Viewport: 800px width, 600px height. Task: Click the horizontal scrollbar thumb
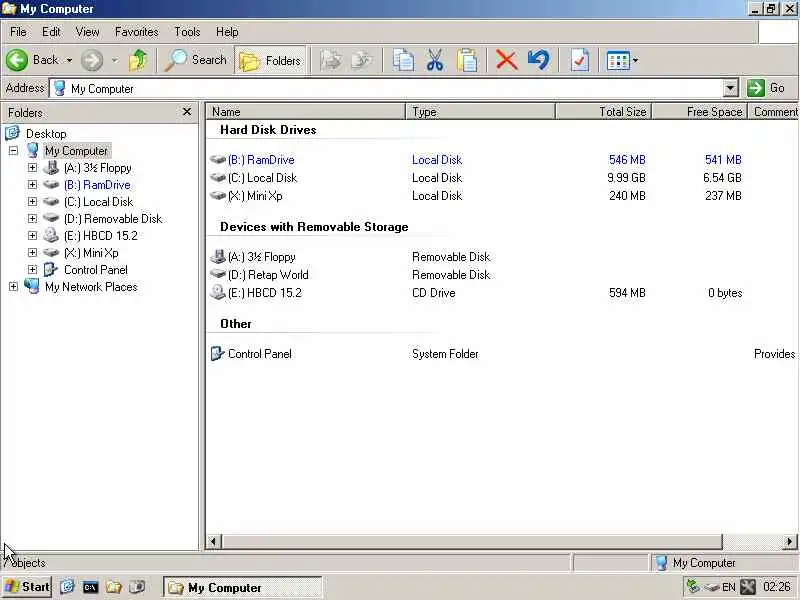(472, 541)
